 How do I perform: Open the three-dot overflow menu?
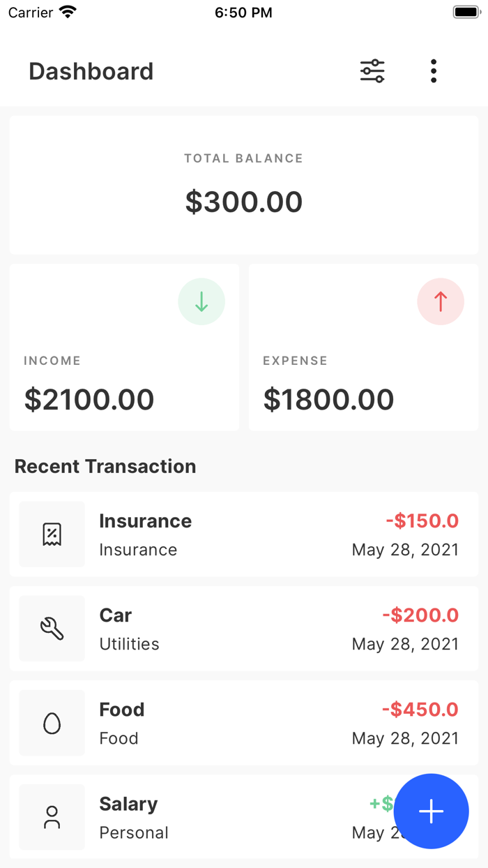(434, 70)
